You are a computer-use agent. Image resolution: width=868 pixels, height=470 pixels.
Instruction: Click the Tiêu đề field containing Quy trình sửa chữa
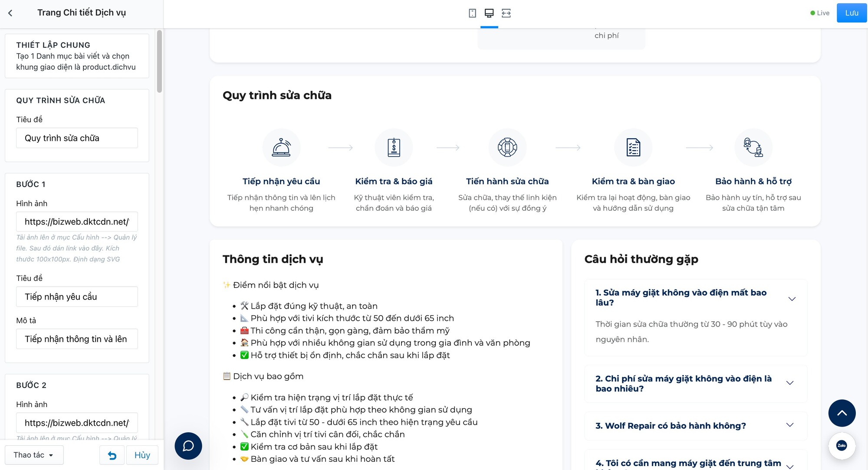pyautogui.click(x=77, y=138)
